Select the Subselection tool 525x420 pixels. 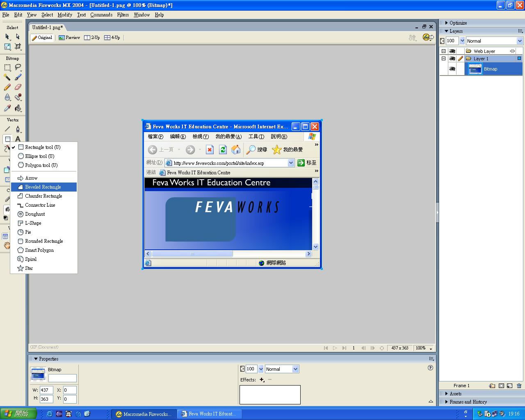click(x=18, y=37)
